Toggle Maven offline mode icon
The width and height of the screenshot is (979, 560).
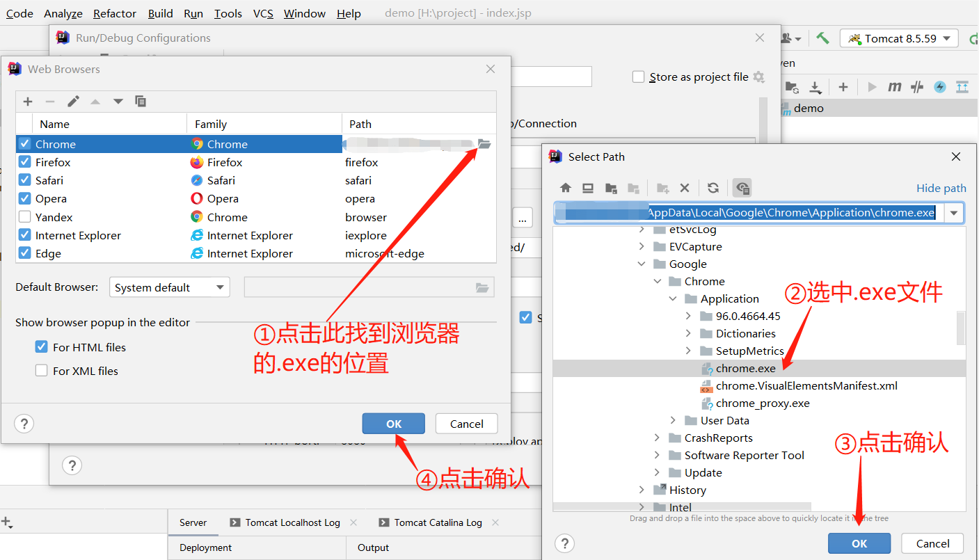click(x=918, y=87)
